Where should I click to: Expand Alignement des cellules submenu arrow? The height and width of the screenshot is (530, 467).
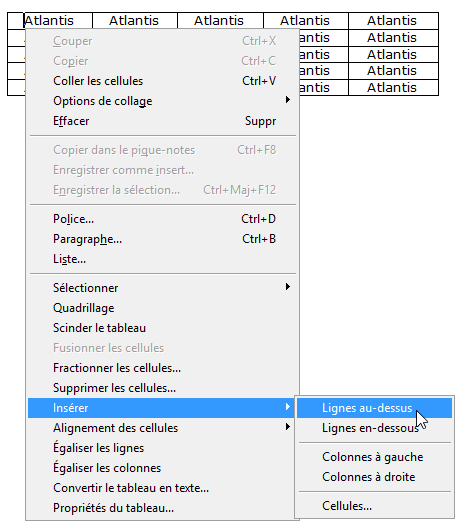[x=288, y=427]
